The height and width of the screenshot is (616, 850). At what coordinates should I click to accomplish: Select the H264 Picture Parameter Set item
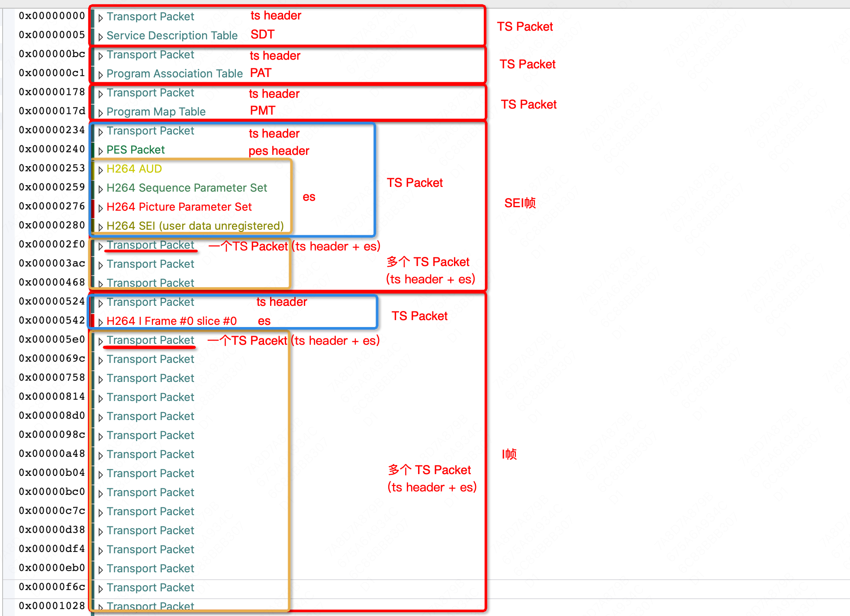click(179, 207)
